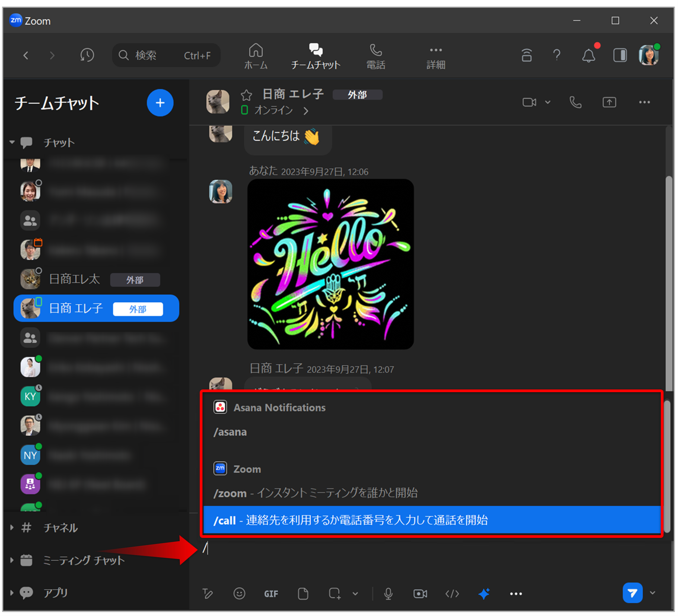
Task: Select the /call command
Action: (432, 520)
